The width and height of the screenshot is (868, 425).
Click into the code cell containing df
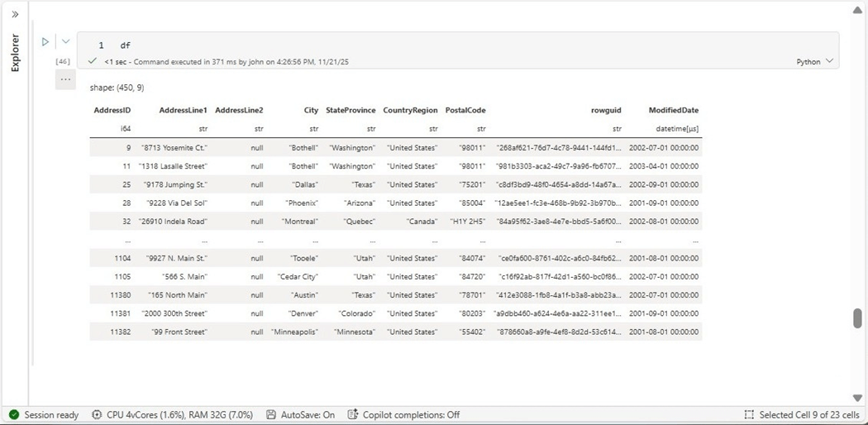coord(413,45)
